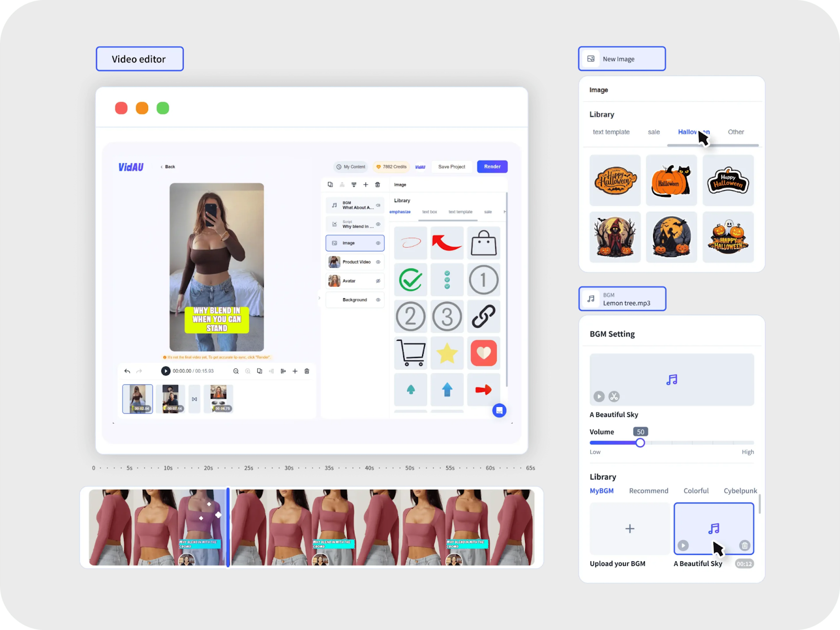
Task: Open the Other tab in Image panel
Action: pos(736,132)
